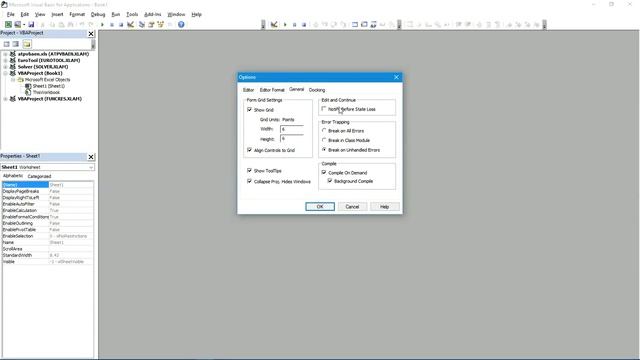Open Watch Window from Debug toolbar
Screen dimensions: 640x360
[x=373, y=24]
